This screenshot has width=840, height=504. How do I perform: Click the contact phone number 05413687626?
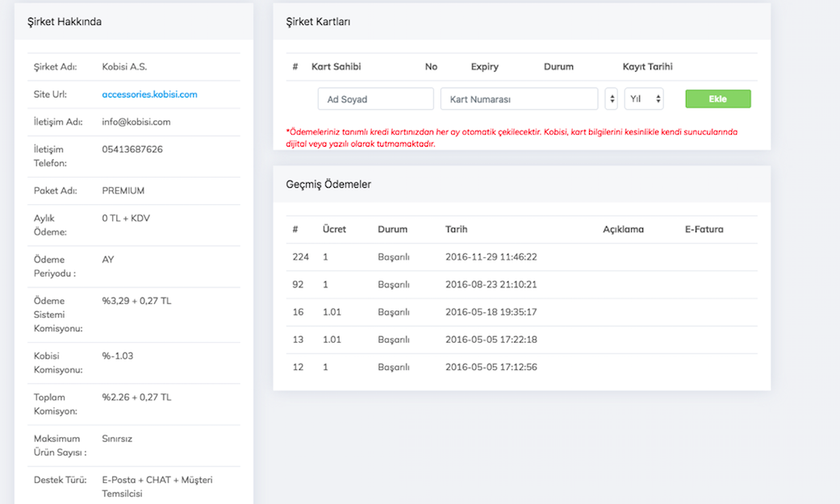coord(132,149)
